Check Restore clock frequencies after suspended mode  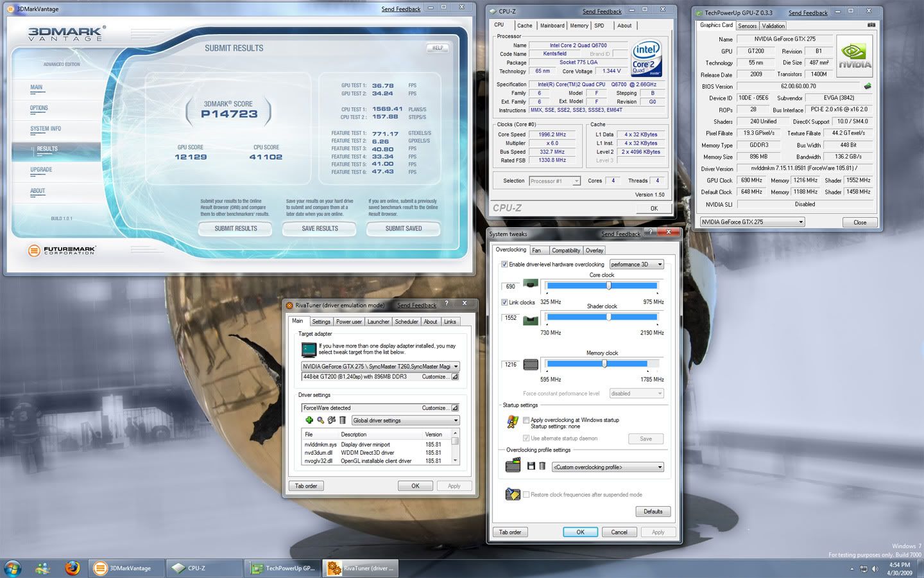526,495
